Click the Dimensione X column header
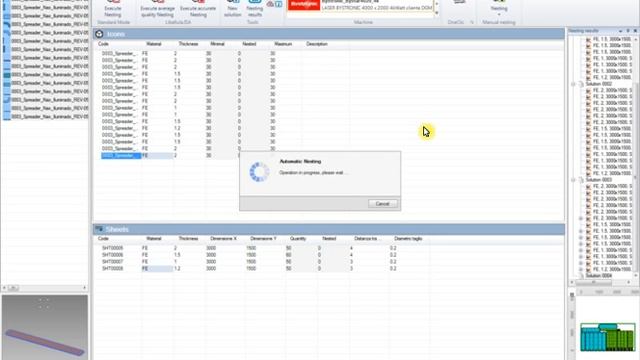Screen dimensions: 640x360 (223, 238)
